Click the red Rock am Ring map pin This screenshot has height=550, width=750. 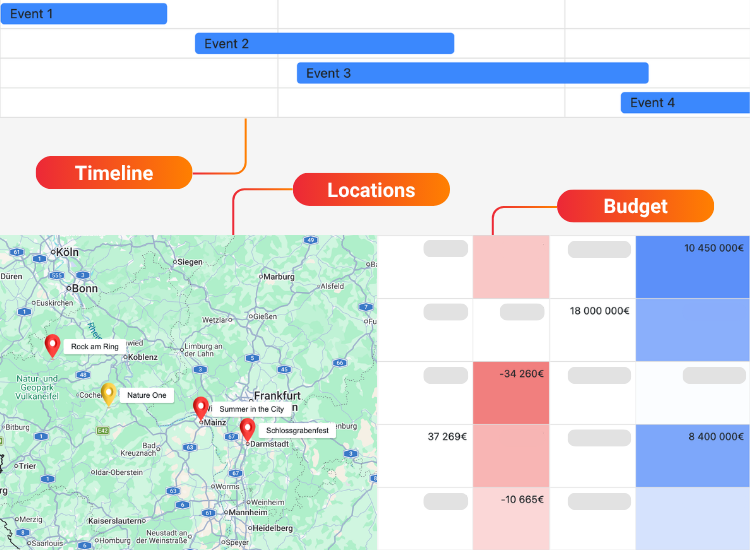point(53,347)
